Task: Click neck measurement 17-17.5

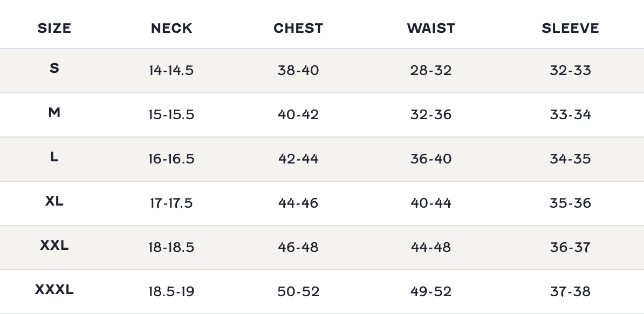Action: coord(171,203)
